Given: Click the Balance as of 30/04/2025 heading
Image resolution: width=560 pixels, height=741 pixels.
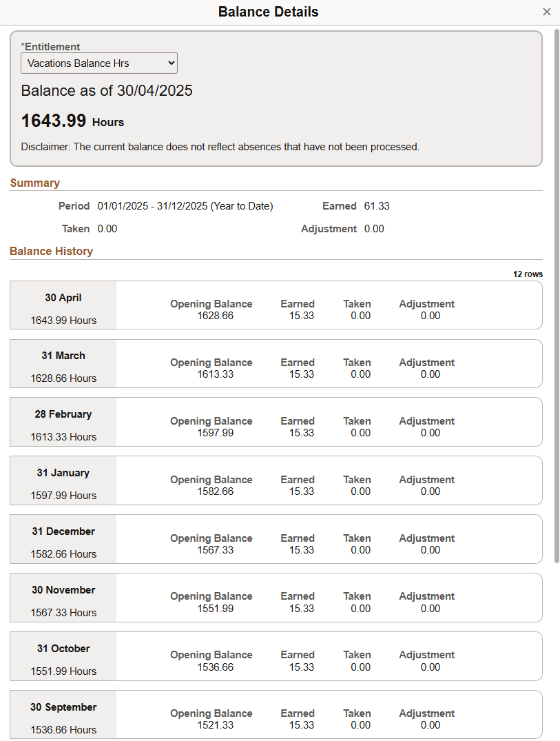Looking at the screenshot, I should point(107,90).
